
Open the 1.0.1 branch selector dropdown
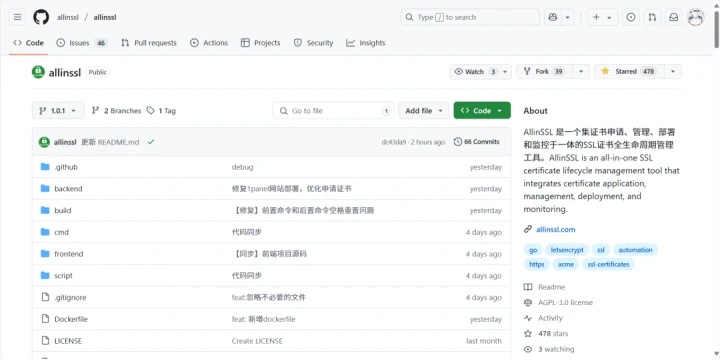[58, 111]
